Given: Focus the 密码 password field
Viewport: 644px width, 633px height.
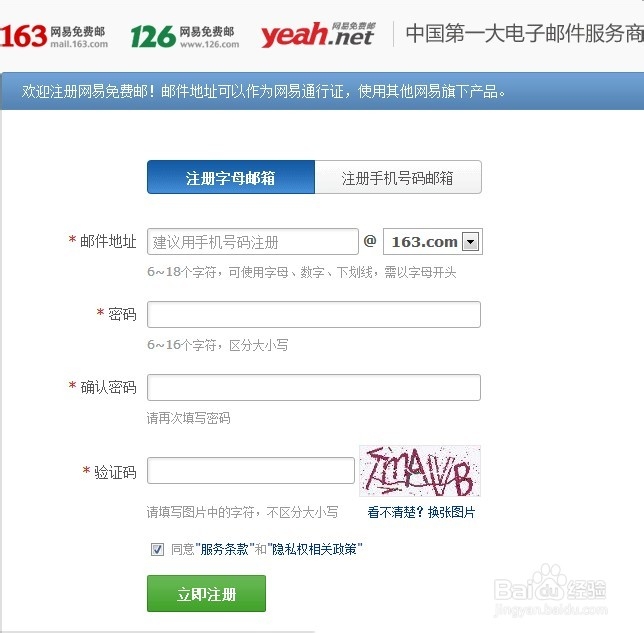Looking at the screenshot, I should (314, 315).
